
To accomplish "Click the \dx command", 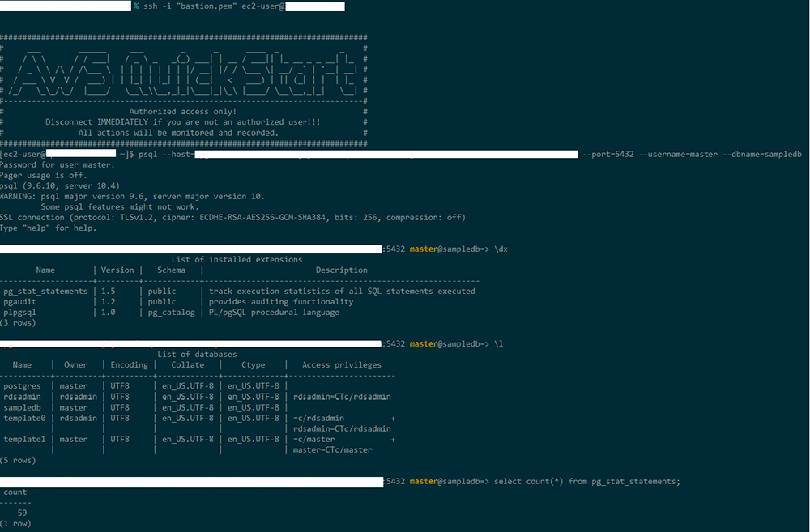I will point(501,249).
